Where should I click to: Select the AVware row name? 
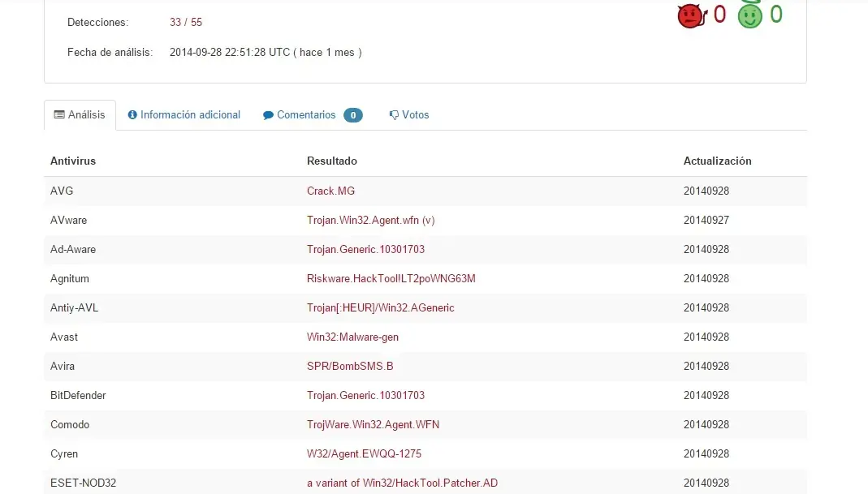(x=69, y=220)
